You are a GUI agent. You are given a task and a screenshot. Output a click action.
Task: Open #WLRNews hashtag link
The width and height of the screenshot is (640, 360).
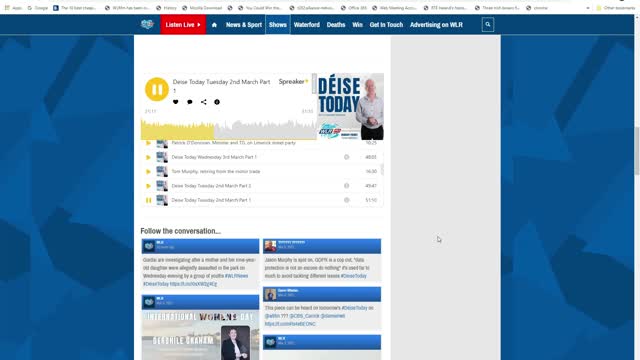click(236, 276)
